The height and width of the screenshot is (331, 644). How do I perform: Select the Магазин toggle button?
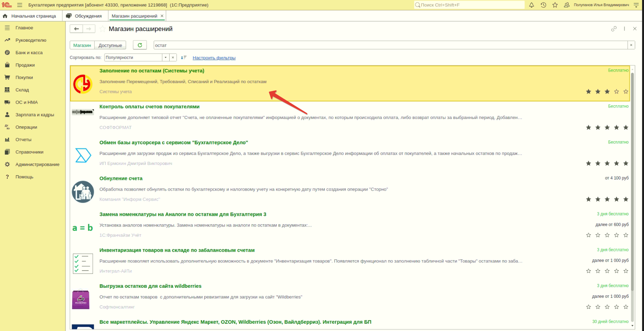coord(82,45)
